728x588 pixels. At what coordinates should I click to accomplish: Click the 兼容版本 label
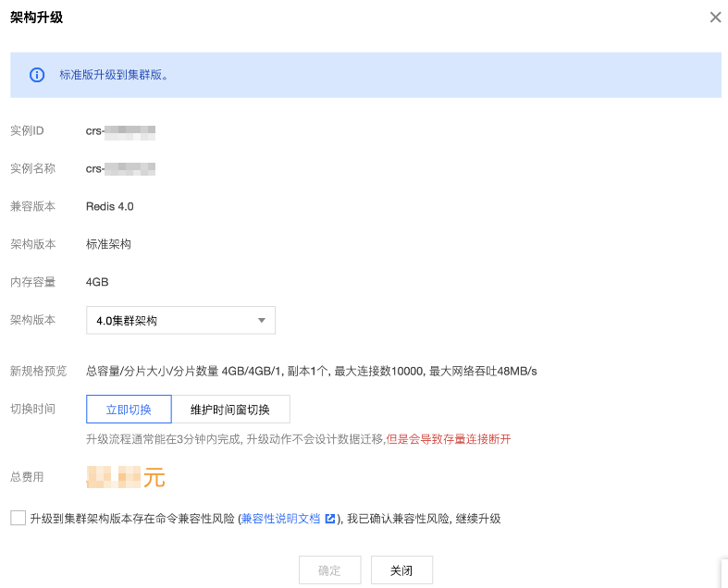[33, 206]
